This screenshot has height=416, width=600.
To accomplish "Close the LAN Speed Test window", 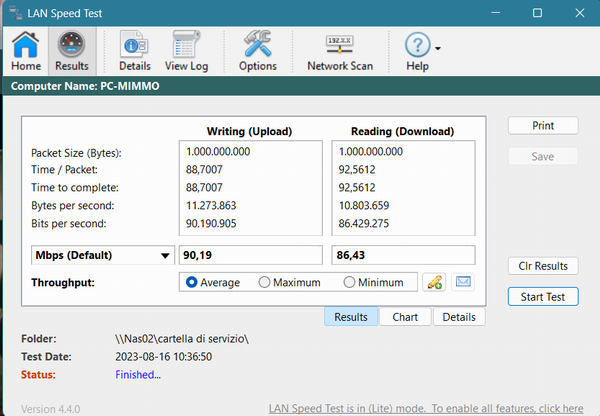I will (580, 13).
